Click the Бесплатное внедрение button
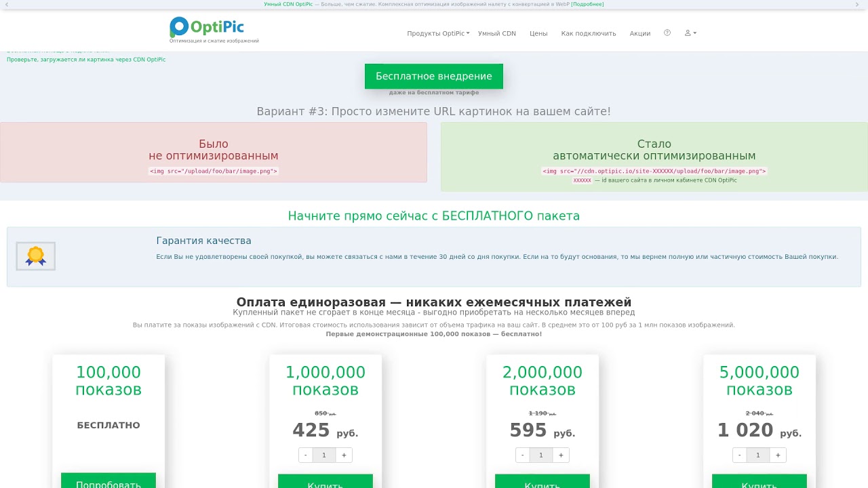Image resolution: width=868 pixels, height=488 pixels. pos(434,76)
